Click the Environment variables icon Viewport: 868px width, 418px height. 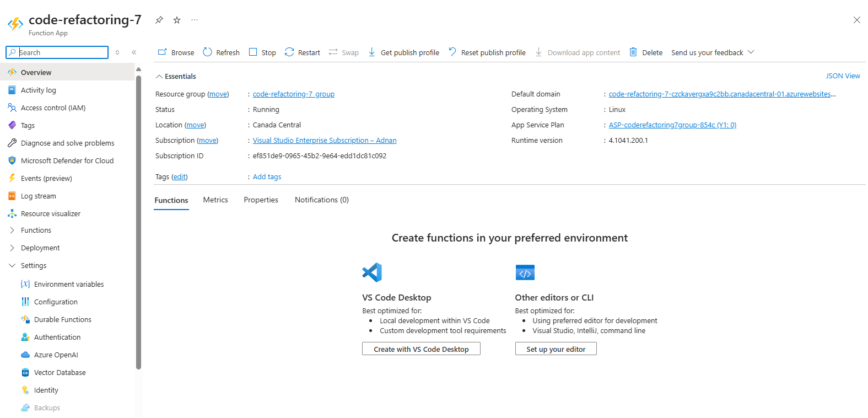click(25, 284)
